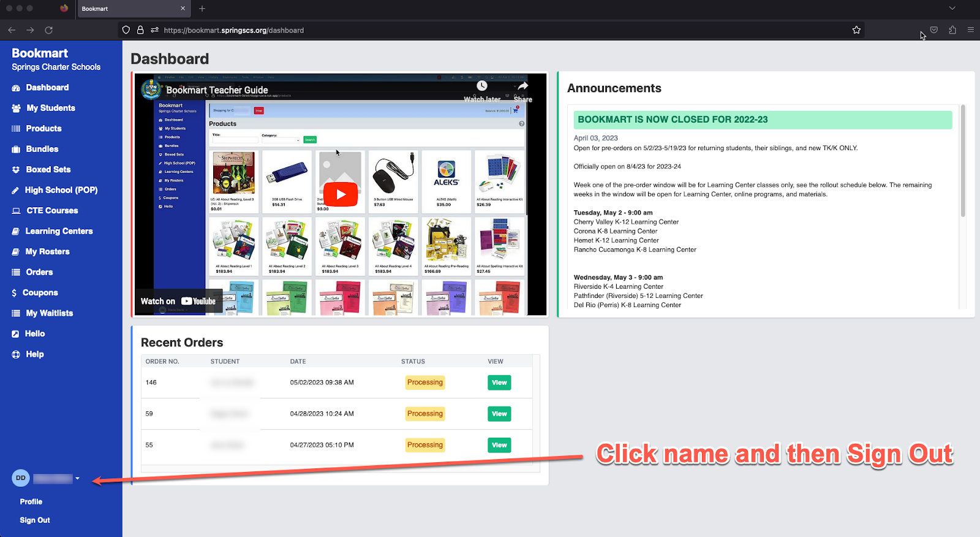Go to My Students page
Image resolution: width=980 pixels, height=537 pixels.
[x=51, y=108]
